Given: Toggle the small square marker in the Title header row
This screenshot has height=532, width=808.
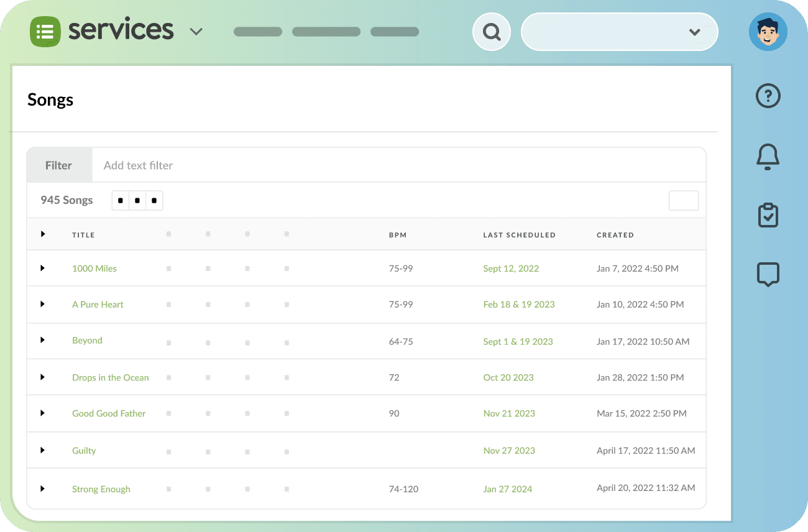Looking at the screenshot, I should click(168, 234).
